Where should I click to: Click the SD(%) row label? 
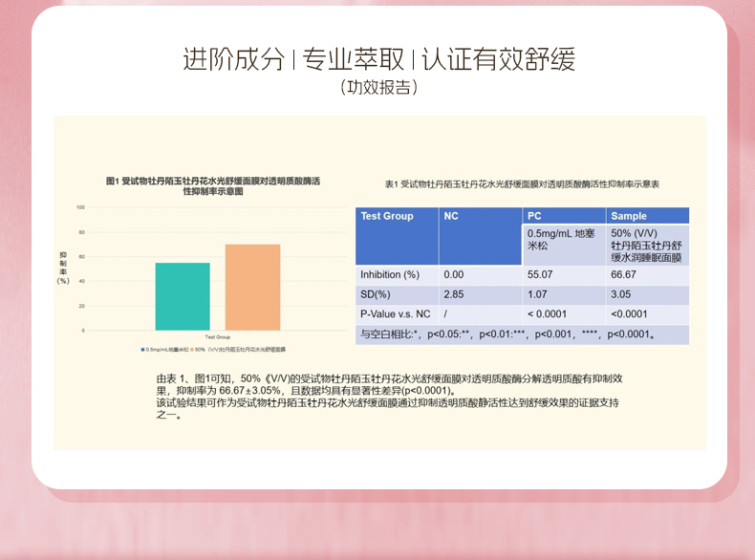coord(377,294)
